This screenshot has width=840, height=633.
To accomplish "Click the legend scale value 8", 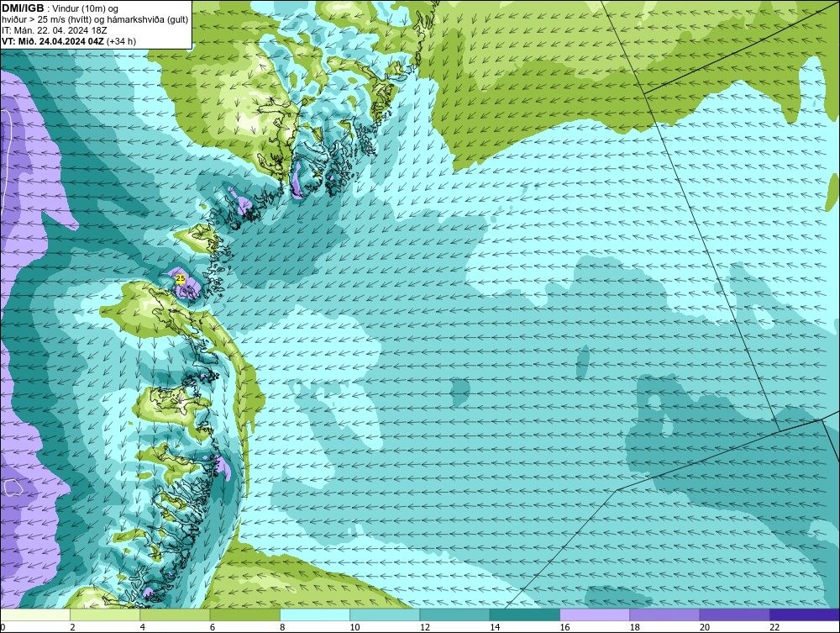I will tap(282, 628).
